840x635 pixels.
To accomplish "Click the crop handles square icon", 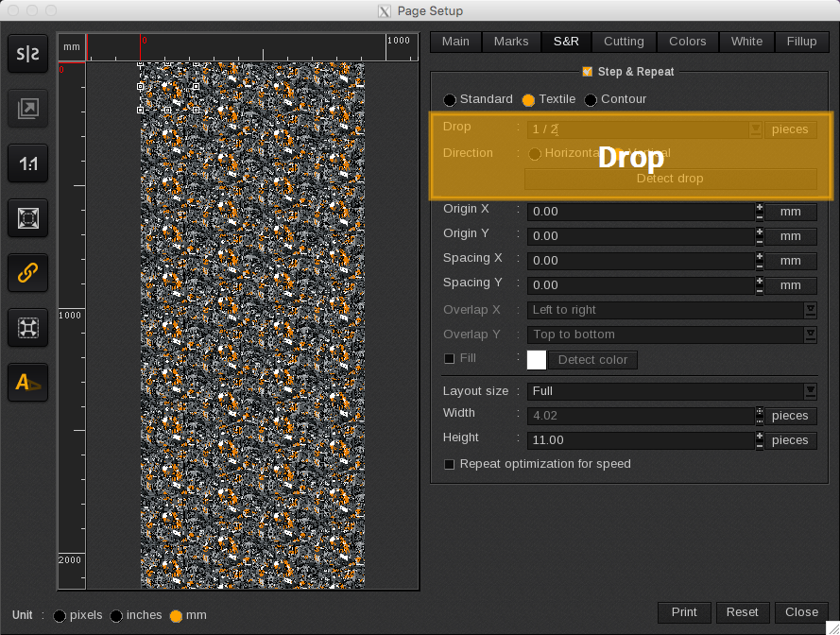I will click(28, 328).
